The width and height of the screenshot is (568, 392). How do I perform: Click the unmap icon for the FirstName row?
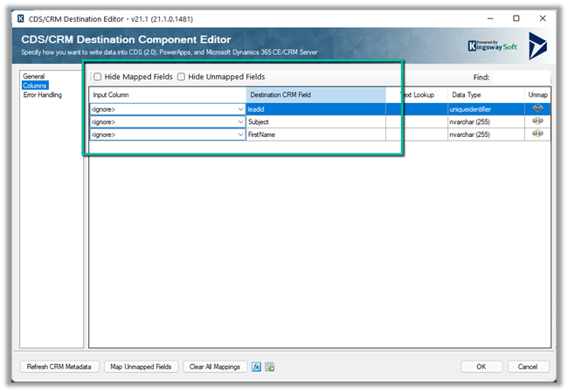(x=537, y=134)
